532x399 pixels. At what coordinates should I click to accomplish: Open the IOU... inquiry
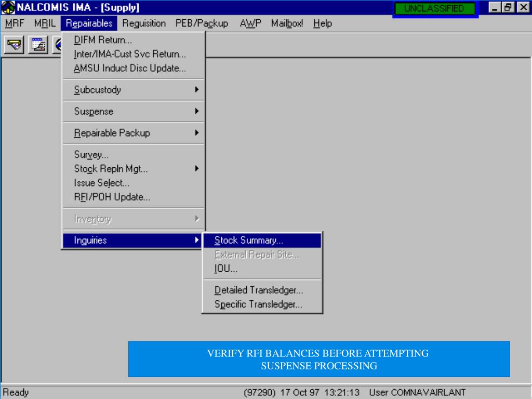pyautogui.click(x=262, y=269)
